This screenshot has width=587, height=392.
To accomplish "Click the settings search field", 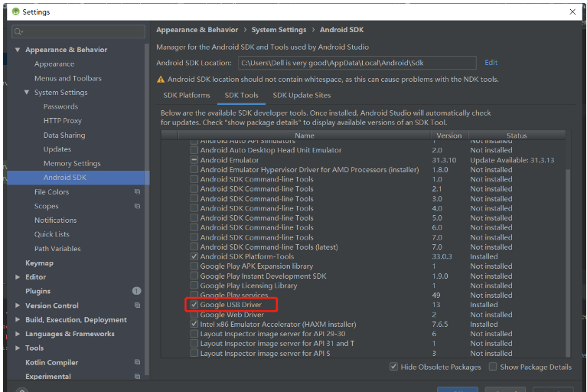I will (78, 32).
